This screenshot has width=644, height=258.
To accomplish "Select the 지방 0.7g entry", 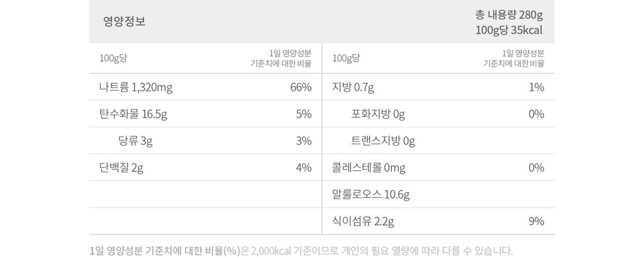I will point(353,87).
